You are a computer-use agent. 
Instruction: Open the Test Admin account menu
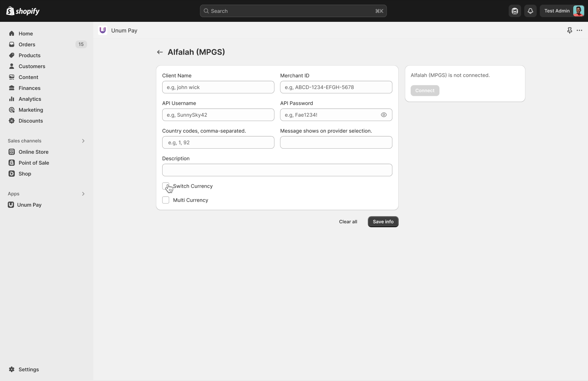click(x=563, y=11)
